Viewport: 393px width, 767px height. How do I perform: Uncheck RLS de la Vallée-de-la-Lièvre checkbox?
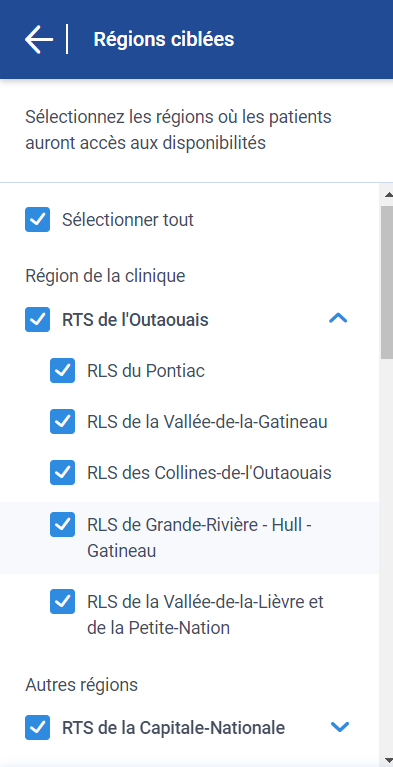pyautogui.click(x=63, y=601)
